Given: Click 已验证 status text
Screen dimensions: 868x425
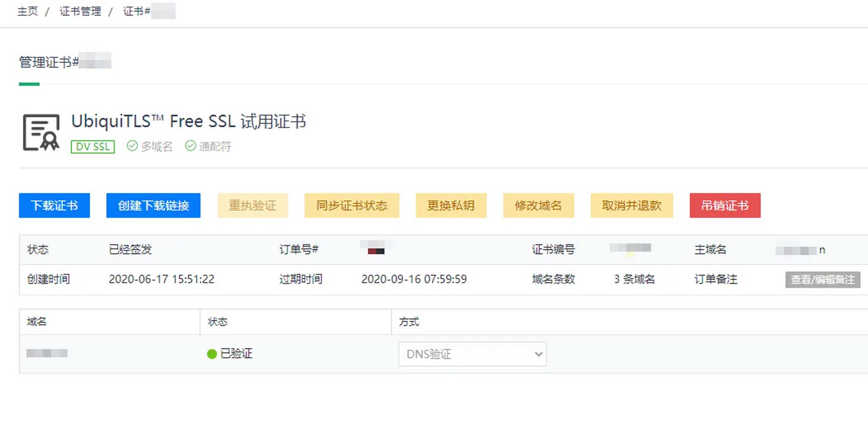Looking at the screenshot, I should pyautogui.click(x=236, y=354).
